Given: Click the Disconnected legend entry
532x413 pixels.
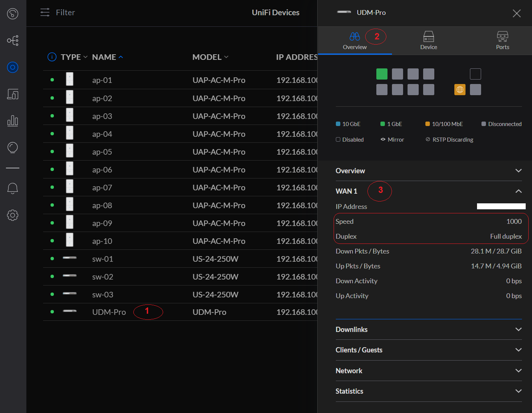Looking at the screenshot, I should click(502, 124).
